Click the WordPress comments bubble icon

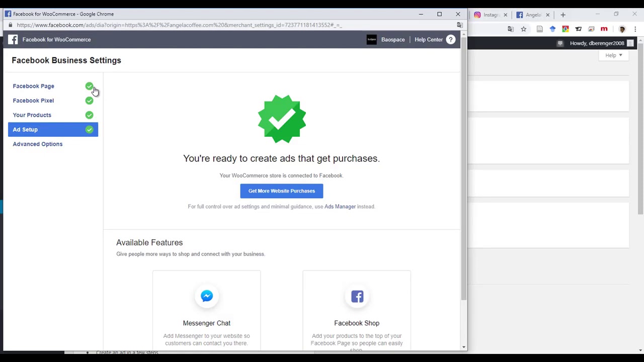pyautogui.click(x=560, y=43)
